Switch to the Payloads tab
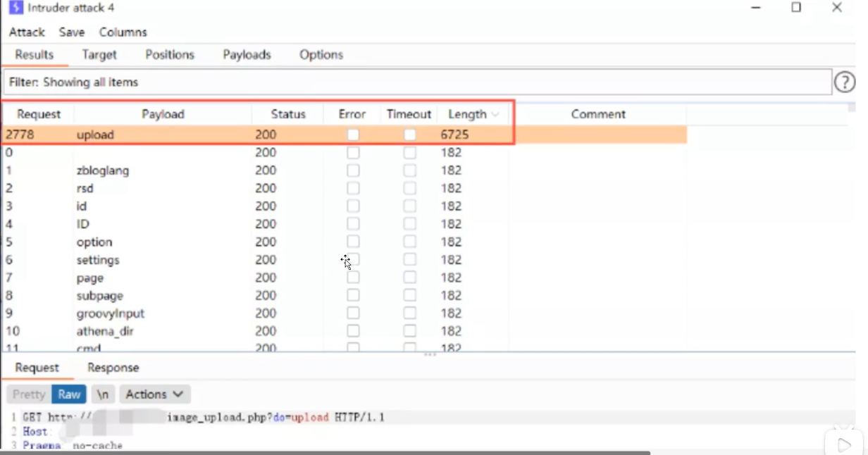Screen dimensions: 868x455 (x=247, y=55)
